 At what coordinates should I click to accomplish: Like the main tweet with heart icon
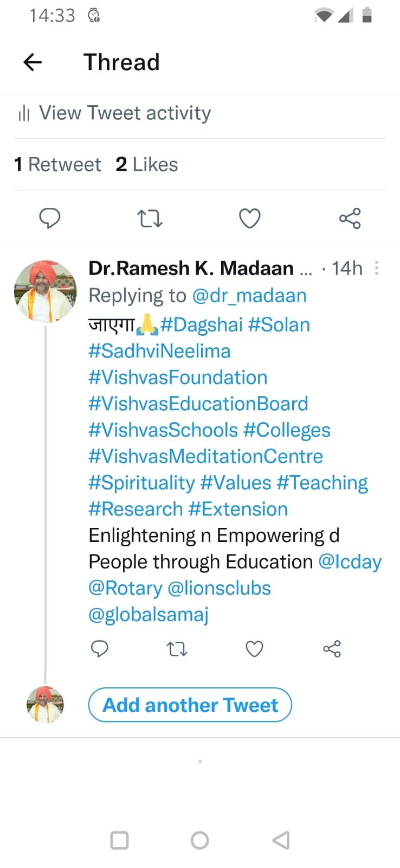pos(250,219)
